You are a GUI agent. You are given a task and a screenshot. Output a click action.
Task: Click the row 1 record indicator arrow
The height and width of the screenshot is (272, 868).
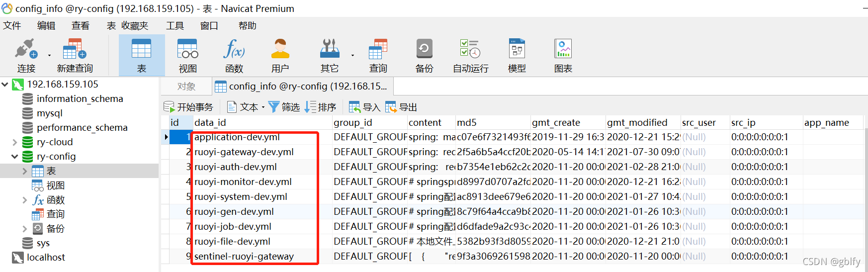(x=166, y=137)
